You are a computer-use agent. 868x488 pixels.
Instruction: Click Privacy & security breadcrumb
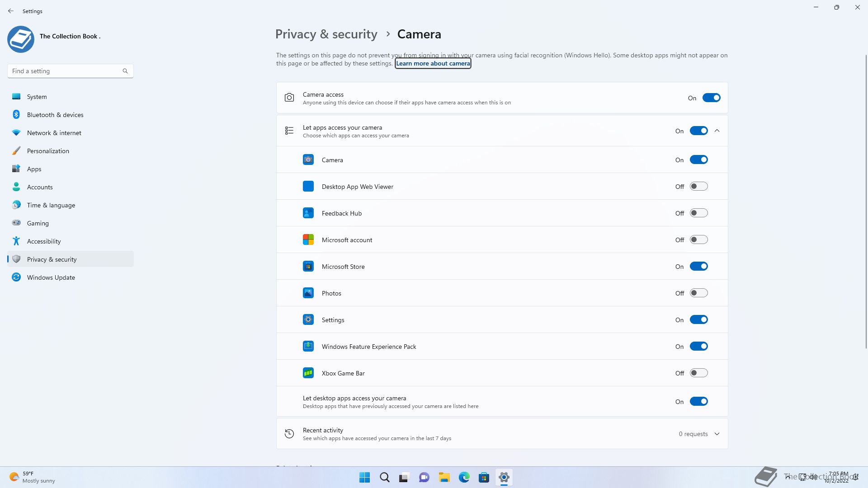[x=326, y=34]
